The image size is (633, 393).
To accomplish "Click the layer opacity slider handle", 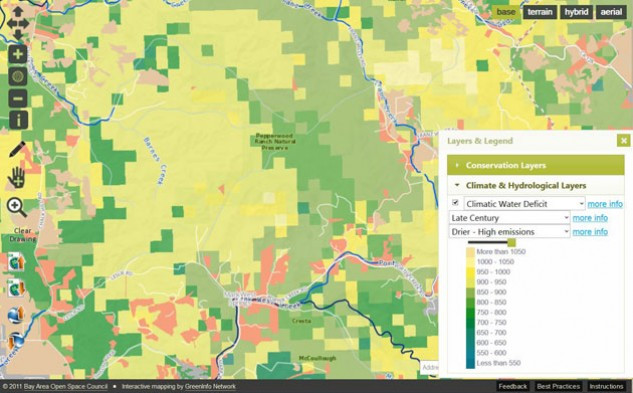I will 511,242.
